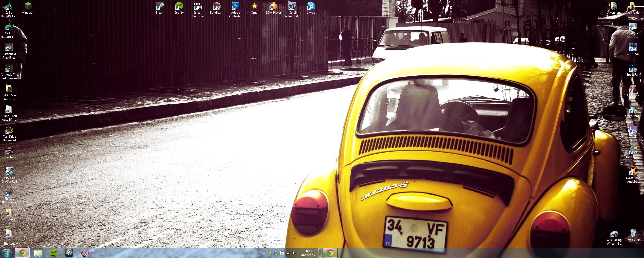Show hidden system tray icons
Image resolution: width=644 pixels, height=258 pixels.
coord(264,253)
